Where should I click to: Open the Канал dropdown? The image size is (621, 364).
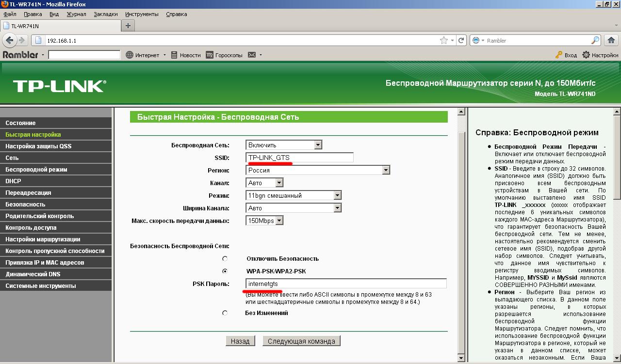click(x=264, y=183)
